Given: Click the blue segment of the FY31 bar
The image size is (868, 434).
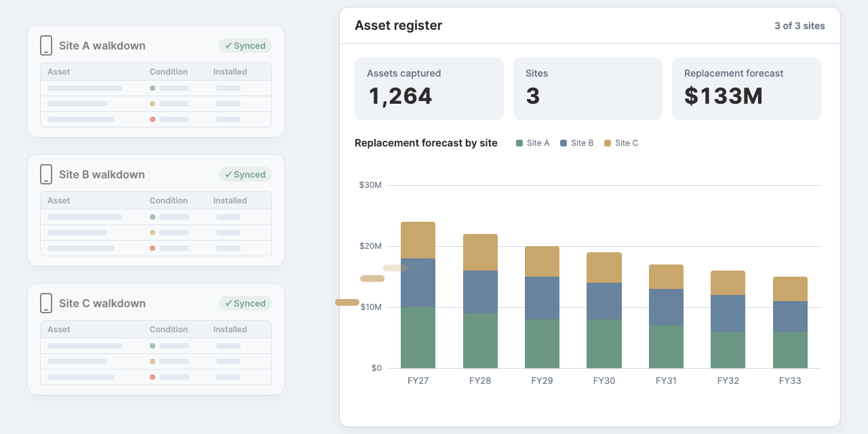Looking at the screenshot, I should (666, 307).
